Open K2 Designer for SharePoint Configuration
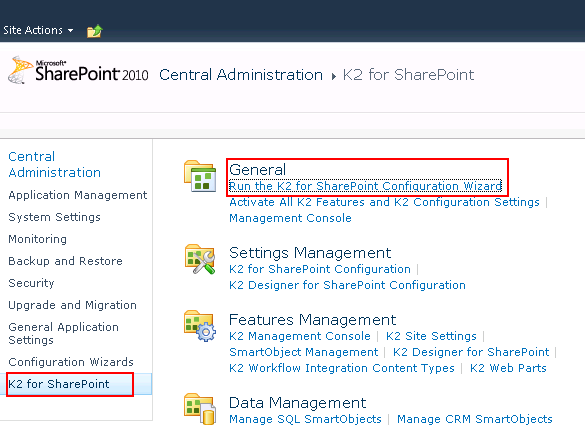The height and width of the screenshot is (439, 585). [347, 285]
